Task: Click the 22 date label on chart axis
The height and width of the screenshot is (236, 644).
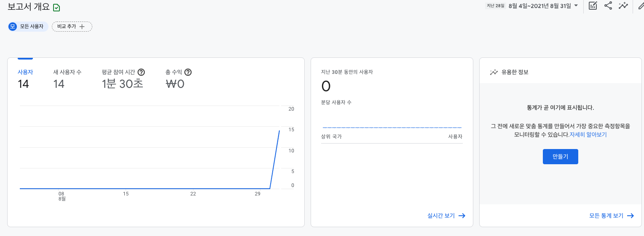Action: pyautogui.click(x=193, y=194)
